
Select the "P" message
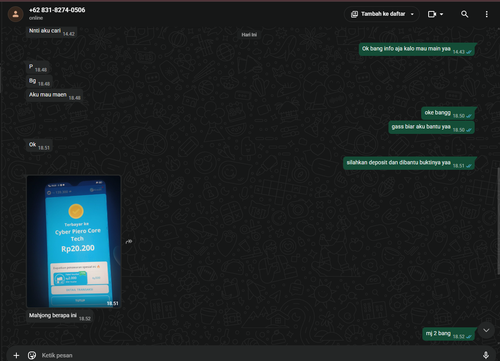38,67
